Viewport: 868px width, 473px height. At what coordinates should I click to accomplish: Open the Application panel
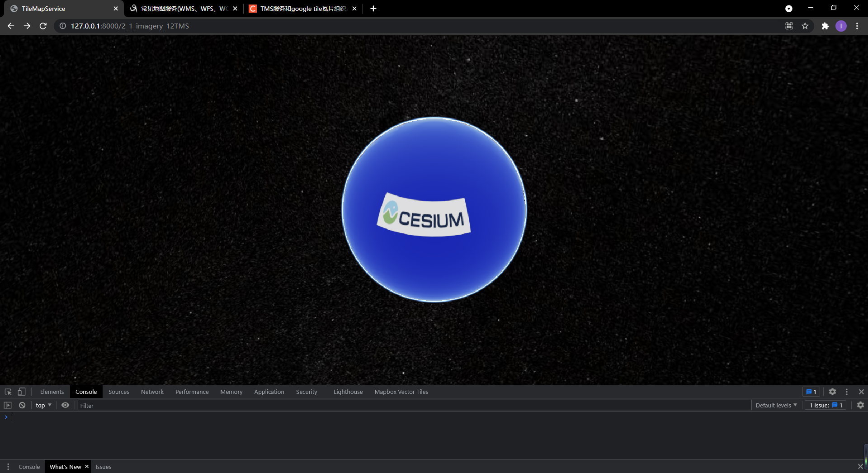(269, 392)
